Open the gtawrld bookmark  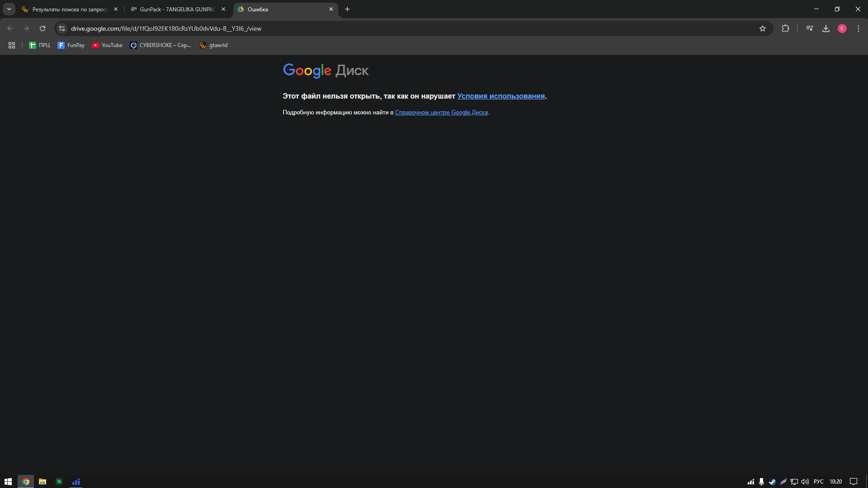coord(213,45)
